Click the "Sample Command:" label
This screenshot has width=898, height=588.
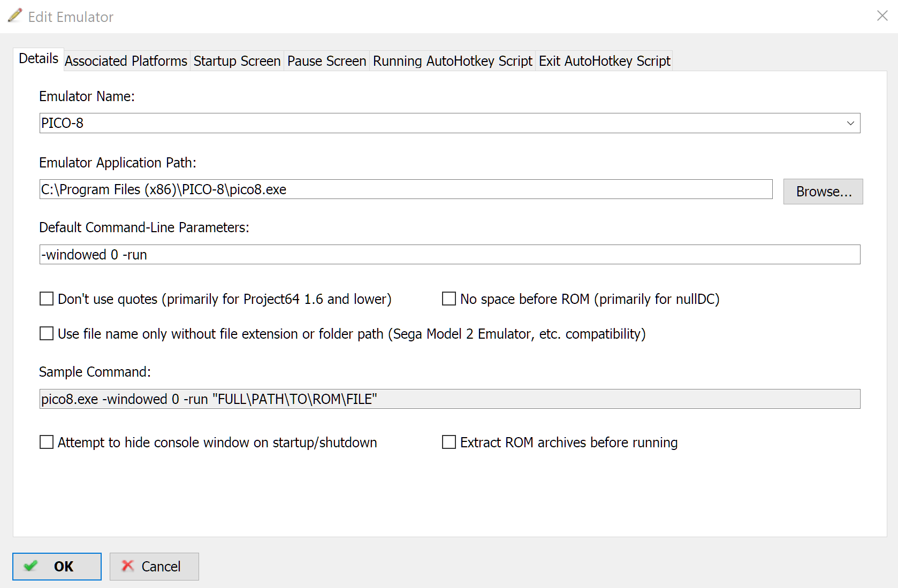click(x=95, y=372)
